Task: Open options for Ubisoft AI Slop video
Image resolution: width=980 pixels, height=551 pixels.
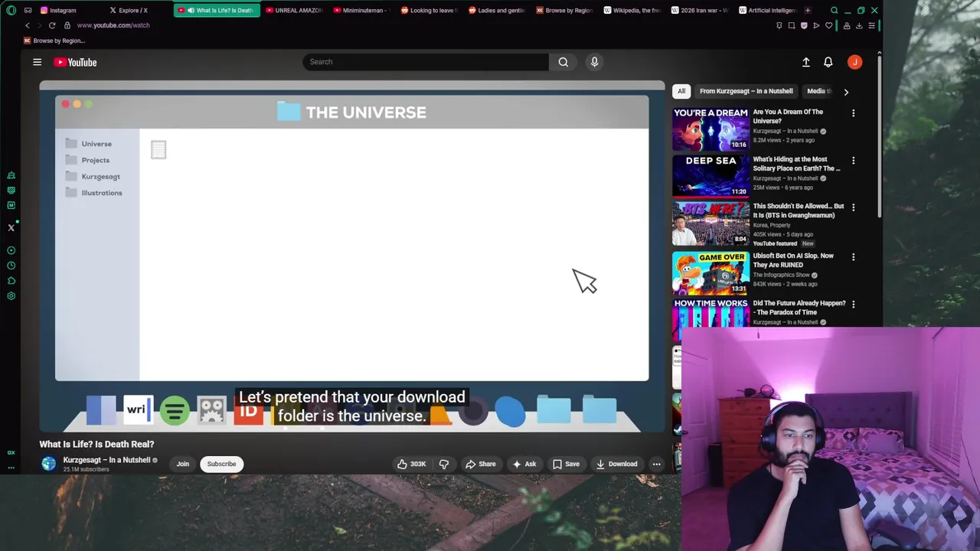Action: click(853, 257)
